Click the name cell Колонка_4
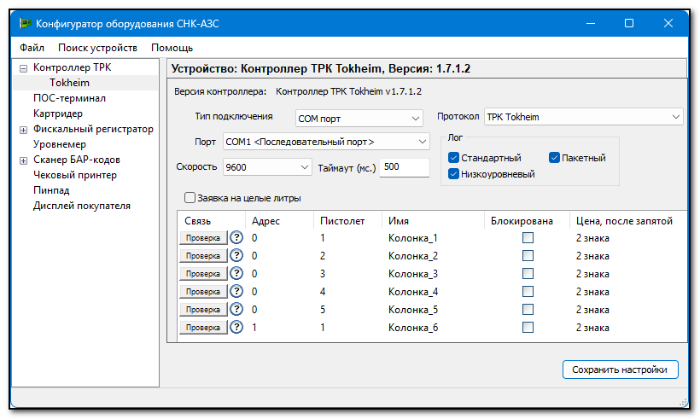The height and width of the screenshot is (419, 700). pyautogui.click(x=413, y=291)
